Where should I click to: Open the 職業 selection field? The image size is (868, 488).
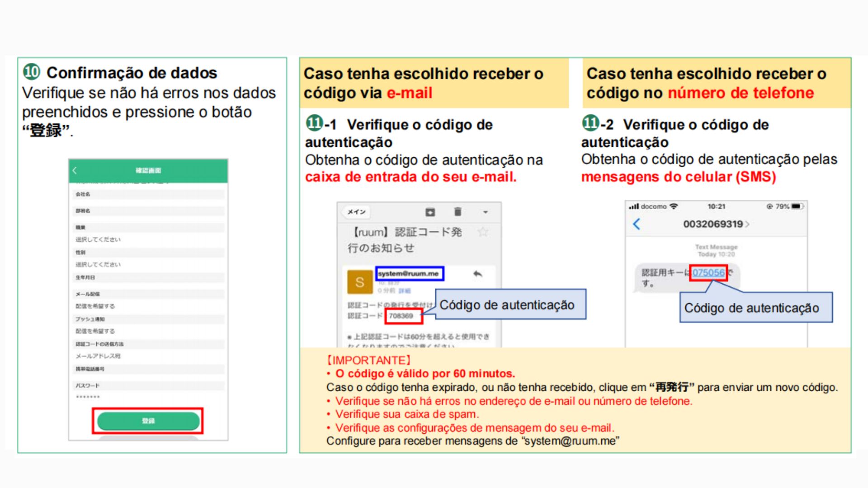[x=98, y=239]
